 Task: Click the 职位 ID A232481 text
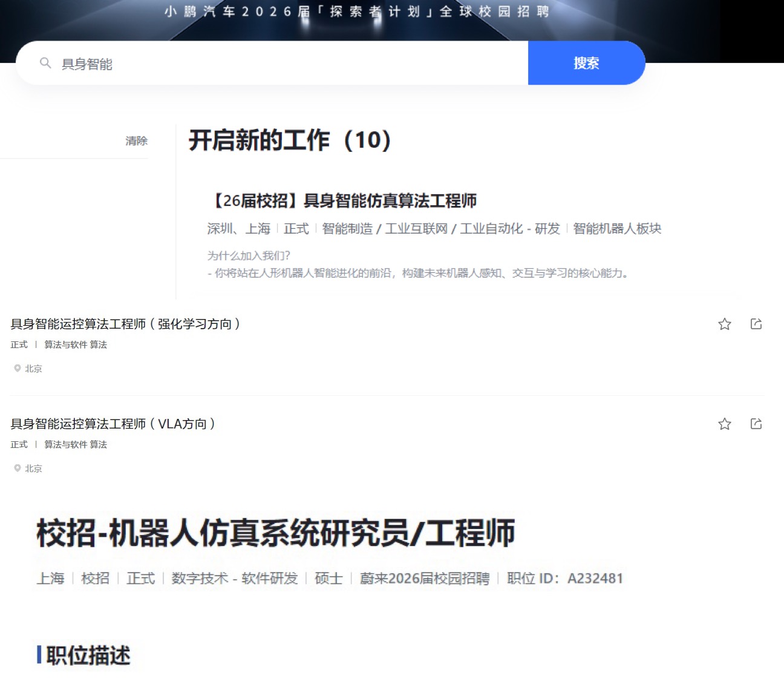(564, 579)
